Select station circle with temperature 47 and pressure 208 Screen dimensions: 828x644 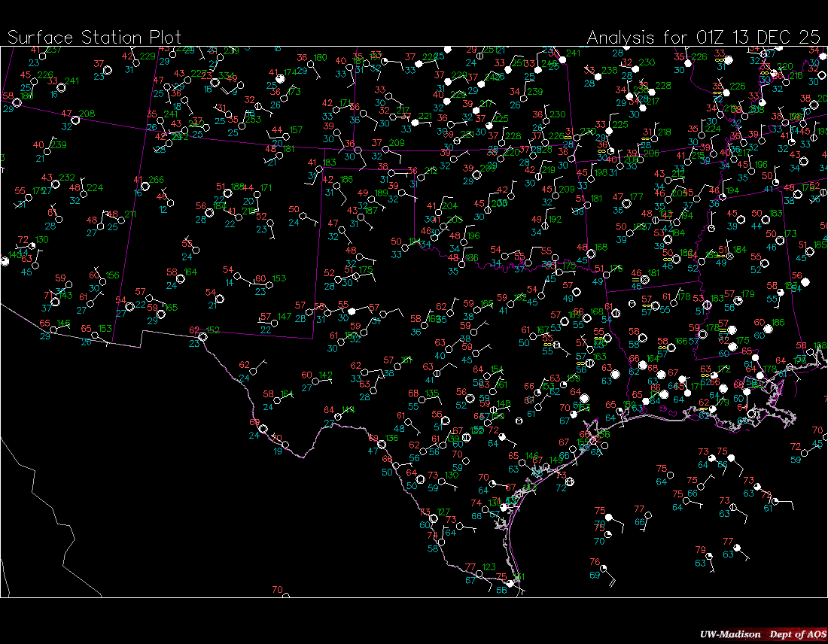coord(75,120)
